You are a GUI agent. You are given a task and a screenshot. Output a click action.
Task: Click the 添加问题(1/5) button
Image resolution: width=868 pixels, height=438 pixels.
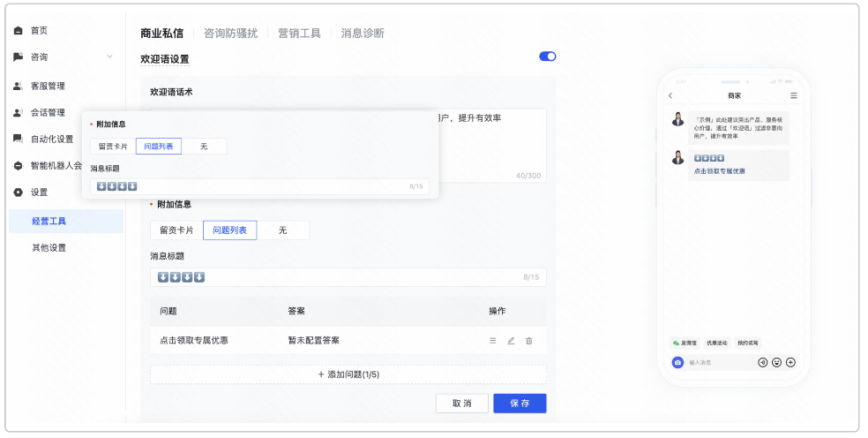(348, 374)
